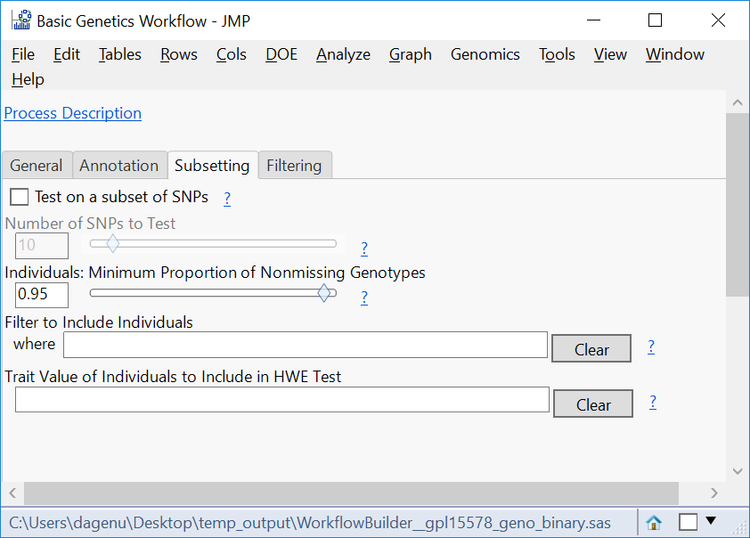
Task: Switch to the Annotation tab
Action: pos(119,166)
